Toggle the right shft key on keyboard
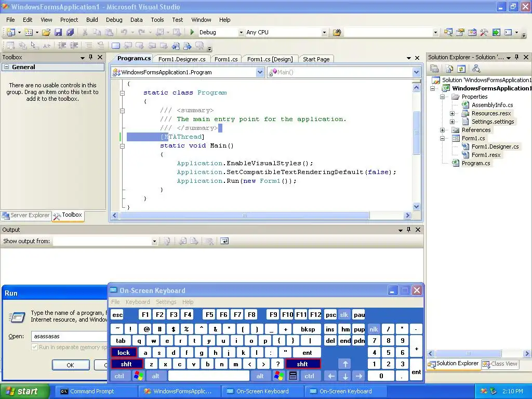 (x=303, y=364)
